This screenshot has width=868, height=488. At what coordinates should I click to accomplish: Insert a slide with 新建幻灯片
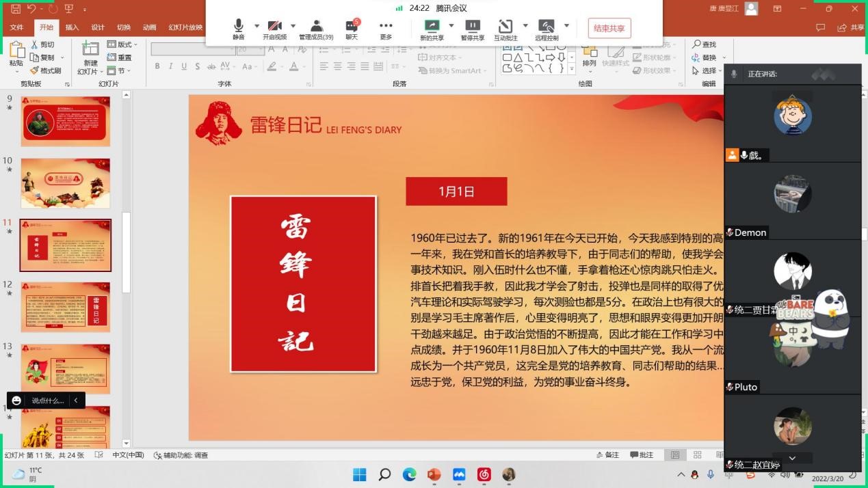pos(90,59)
